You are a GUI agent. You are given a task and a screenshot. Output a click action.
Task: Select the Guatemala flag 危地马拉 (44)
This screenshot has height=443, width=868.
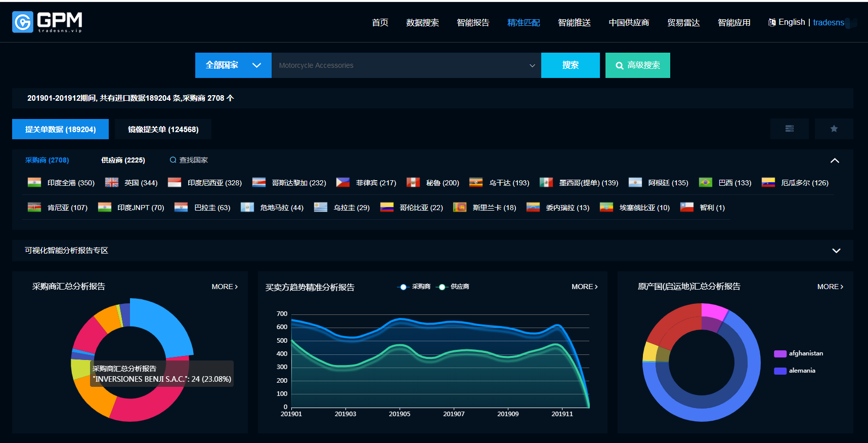(247, 207)
